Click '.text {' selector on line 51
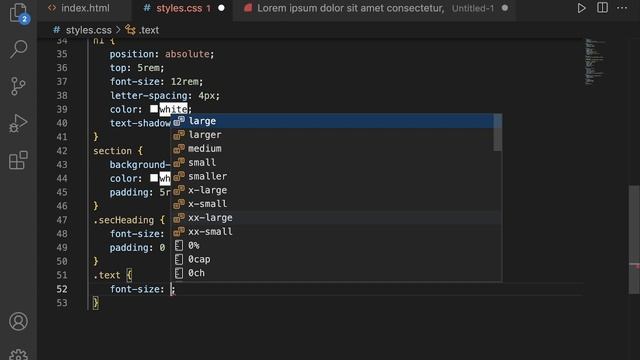The width and height of the screenshot is (640, 360). tap(112, 275)
